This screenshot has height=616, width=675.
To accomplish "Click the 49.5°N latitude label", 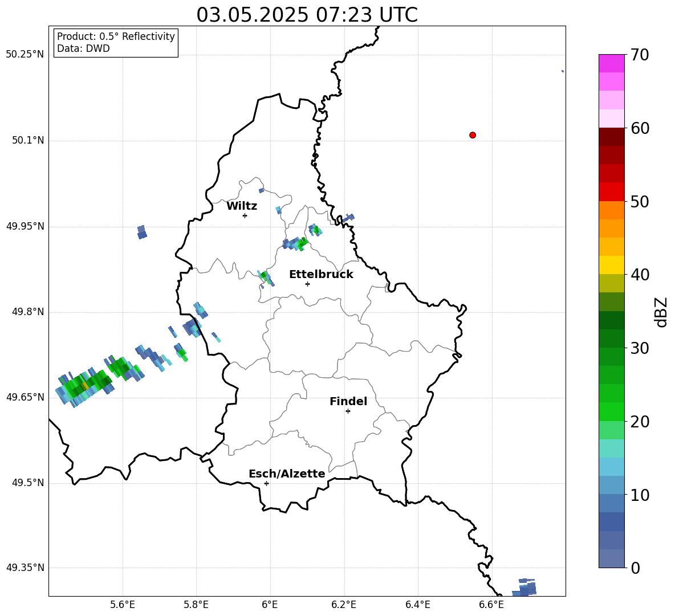I will click(27, 483).
